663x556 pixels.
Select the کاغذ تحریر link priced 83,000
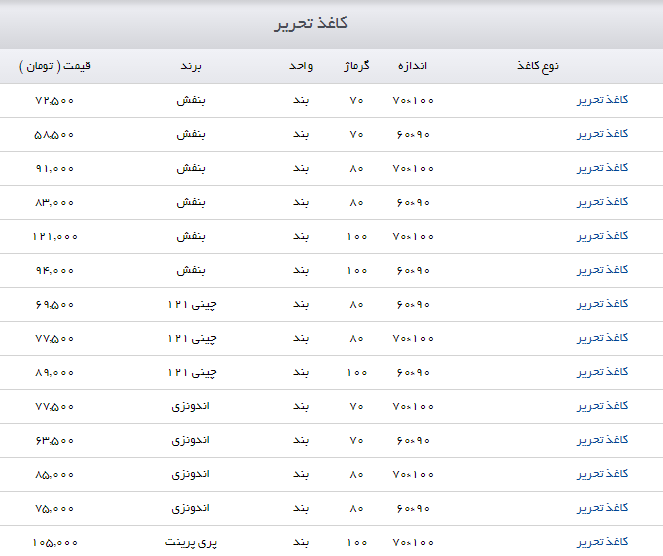coord(603,202)
